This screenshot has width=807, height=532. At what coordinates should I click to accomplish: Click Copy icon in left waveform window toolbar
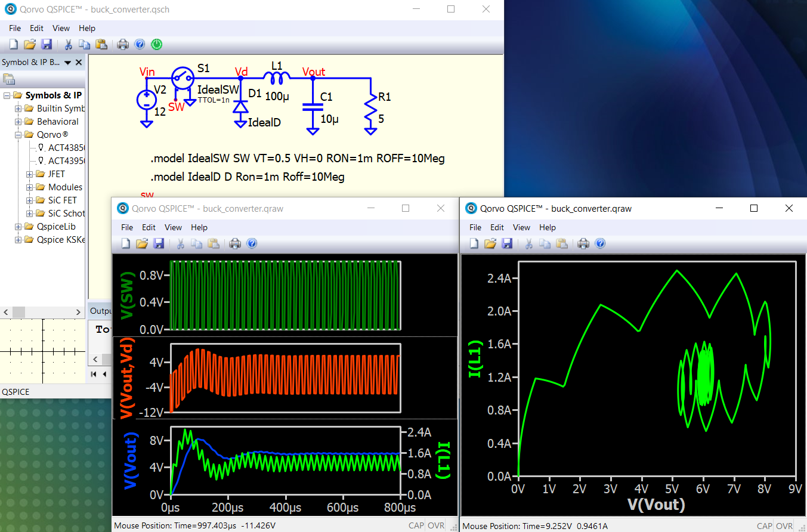(x=197, y=243)
